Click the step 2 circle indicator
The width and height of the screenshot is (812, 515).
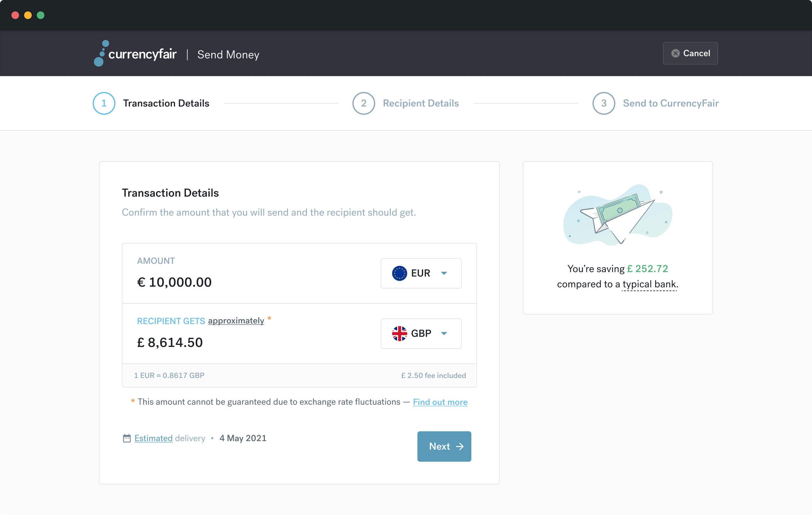(363, 103)
